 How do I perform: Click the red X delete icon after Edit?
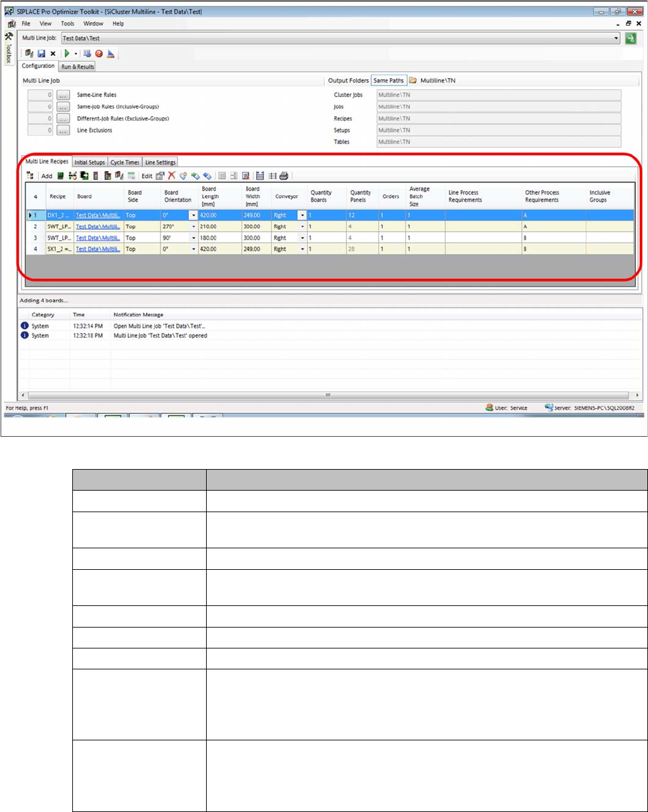point(172,176)
